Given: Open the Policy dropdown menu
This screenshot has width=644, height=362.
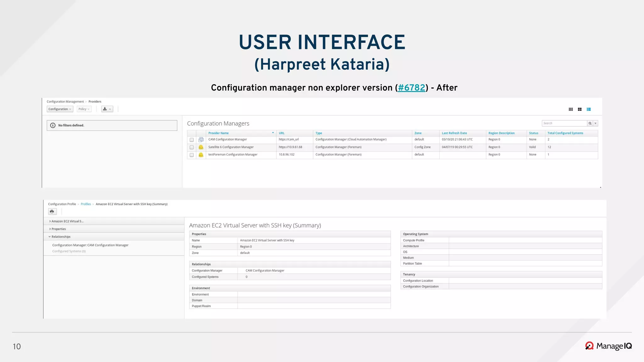Looking at the screenshot, I should pos(84,109).
